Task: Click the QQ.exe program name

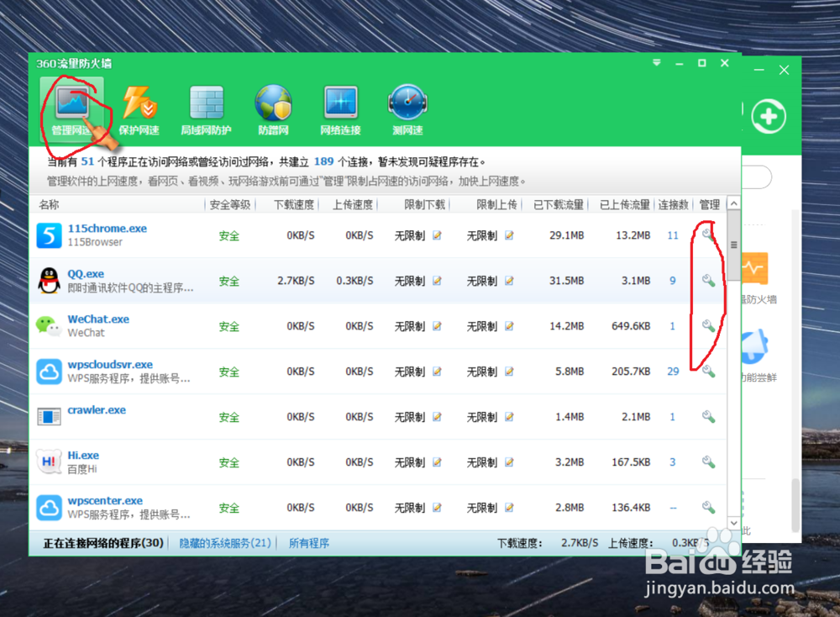Action: pos(86,274)
